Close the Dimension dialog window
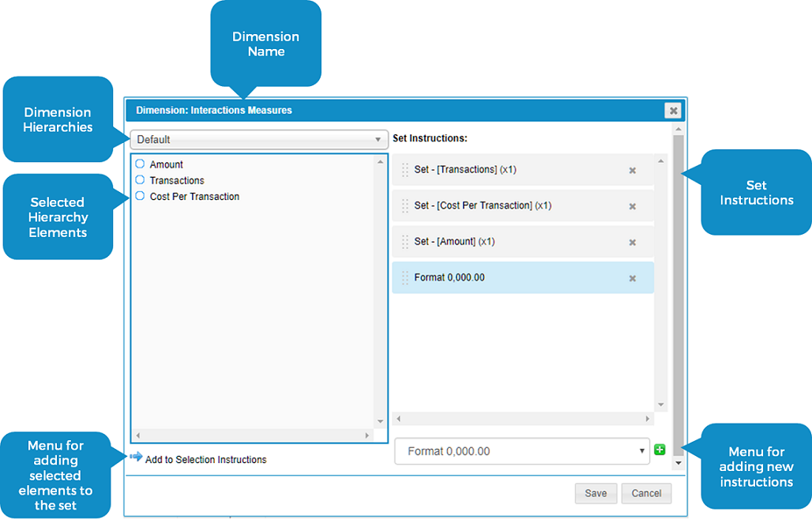Screen dimensions: 812x520 672,111
